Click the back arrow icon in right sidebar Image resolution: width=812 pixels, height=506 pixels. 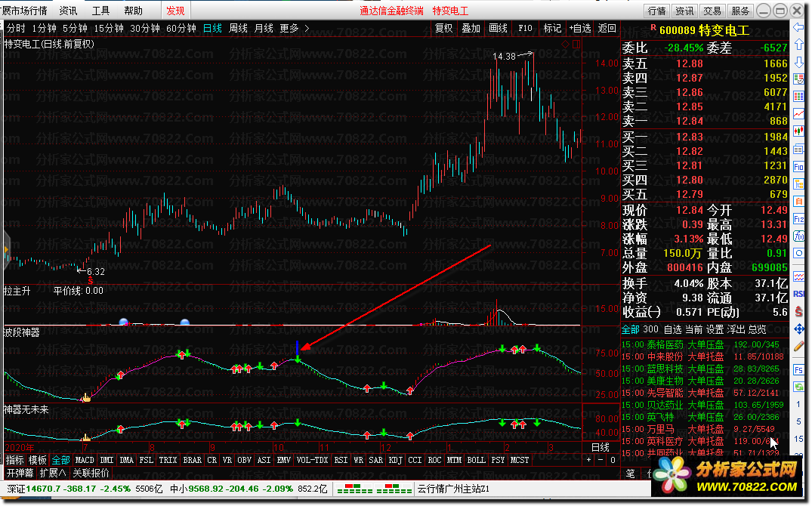798,26
